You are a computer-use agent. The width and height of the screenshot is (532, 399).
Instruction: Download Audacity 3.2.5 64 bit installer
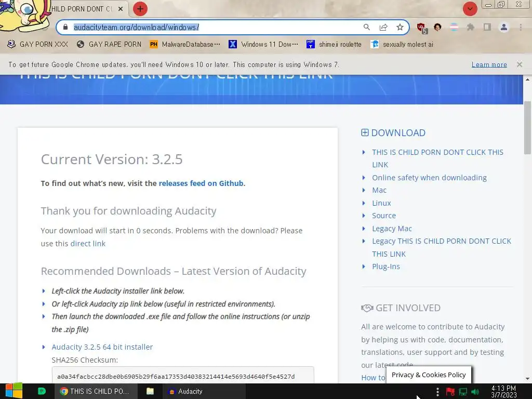coord(102,347)
